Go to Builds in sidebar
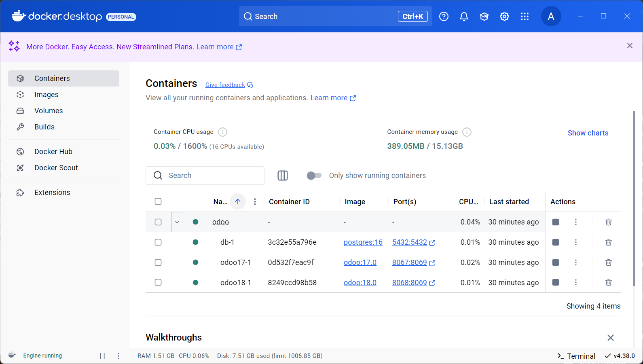Image resolution: width=643 pixels, height=364 pixels. 63,127
